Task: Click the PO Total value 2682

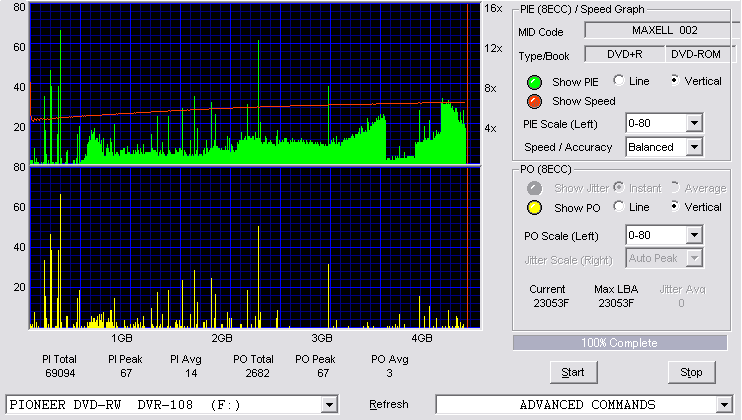Action: (x=257, y=374)
